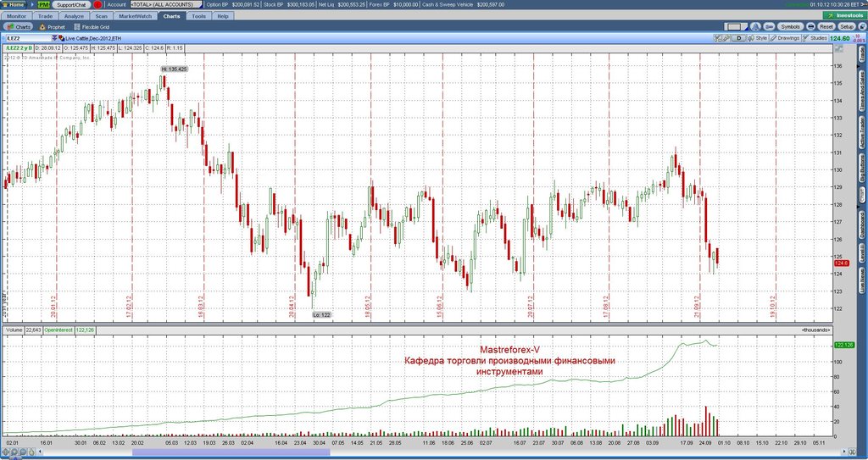Reset the chart with Reset button
This screenshot has width=868, height=460.
tap(826, 26)
